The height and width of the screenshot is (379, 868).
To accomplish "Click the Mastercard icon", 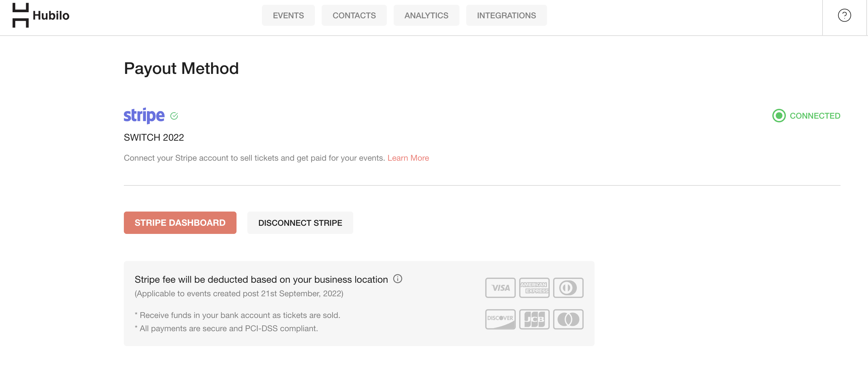I will [x=568, y=319].
